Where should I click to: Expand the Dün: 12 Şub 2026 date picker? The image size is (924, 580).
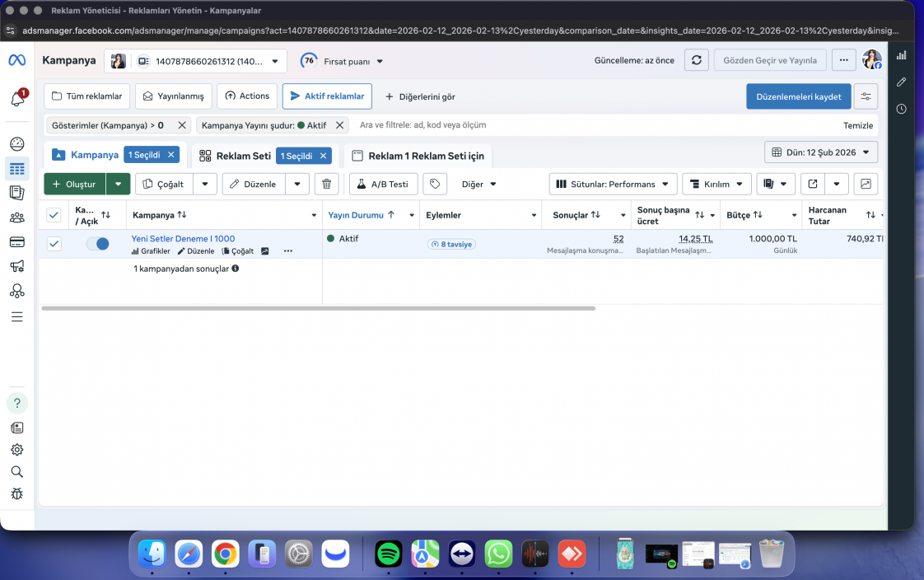tap(821, 152)
